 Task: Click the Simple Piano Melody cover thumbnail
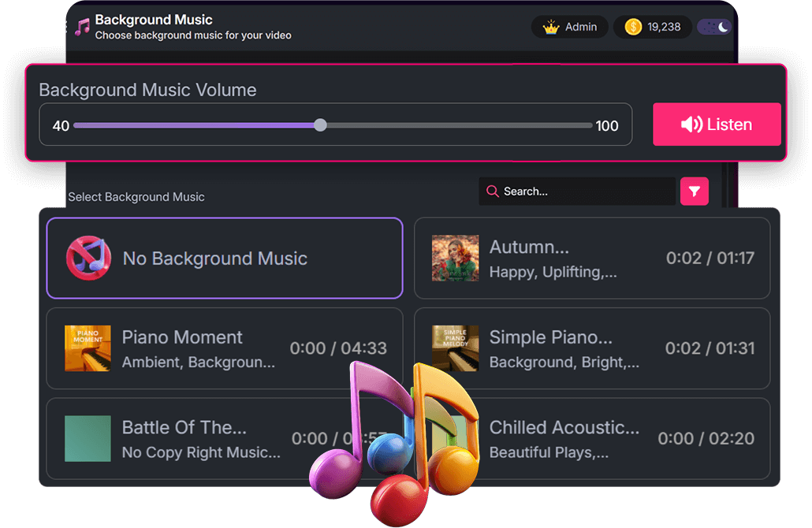pos(455,348)
